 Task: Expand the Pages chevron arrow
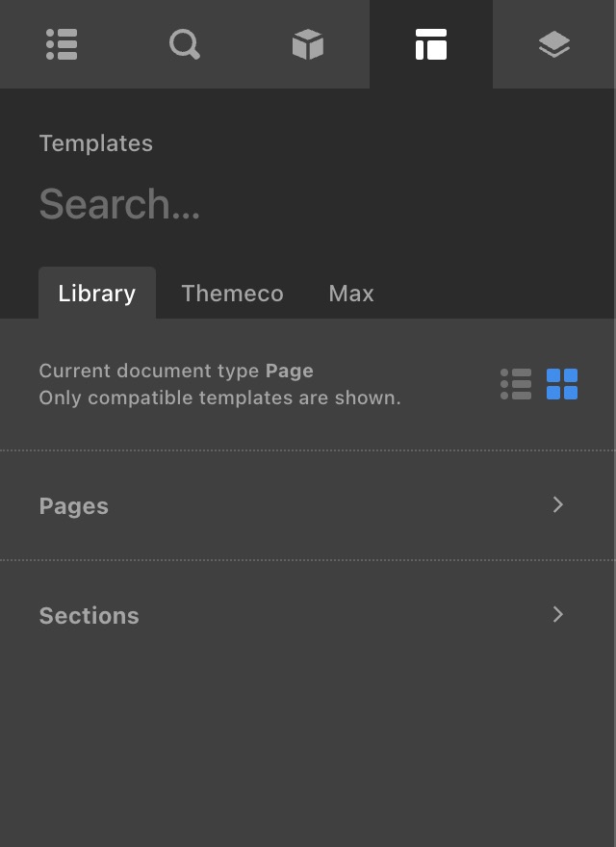pyautogui.click(x=558, y=505)
